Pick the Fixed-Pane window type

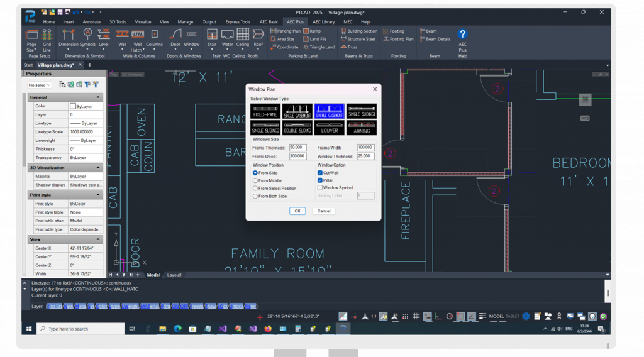click(266, 112)
